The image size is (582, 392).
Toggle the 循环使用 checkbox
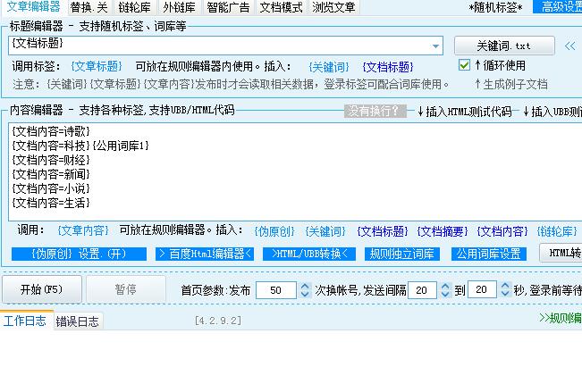coord(464,65)
